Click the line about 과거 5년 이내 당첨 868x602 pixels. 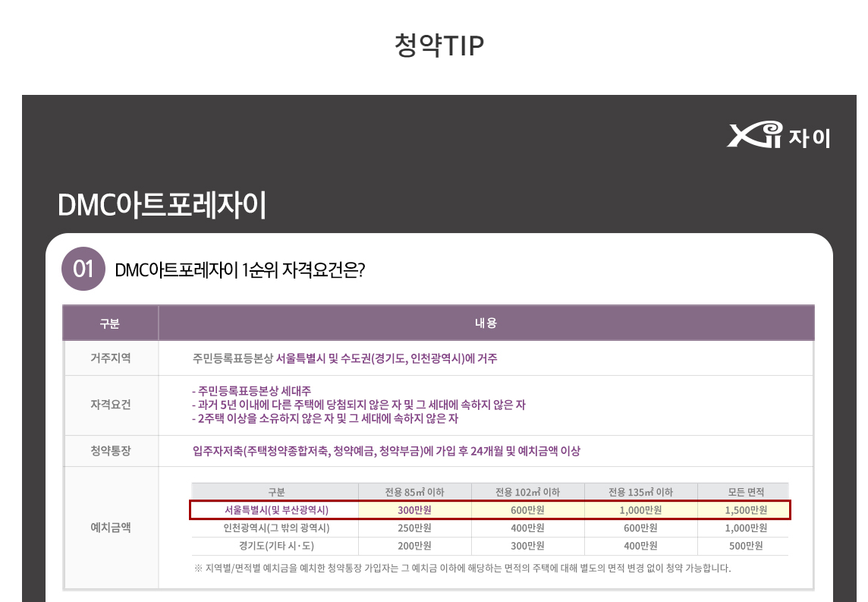[359, 405]
